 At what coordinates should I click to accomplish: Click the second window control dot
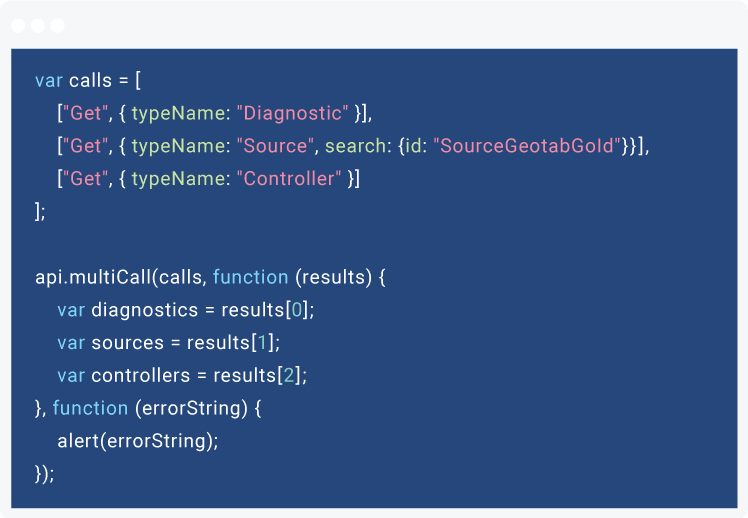click(39, 25)
